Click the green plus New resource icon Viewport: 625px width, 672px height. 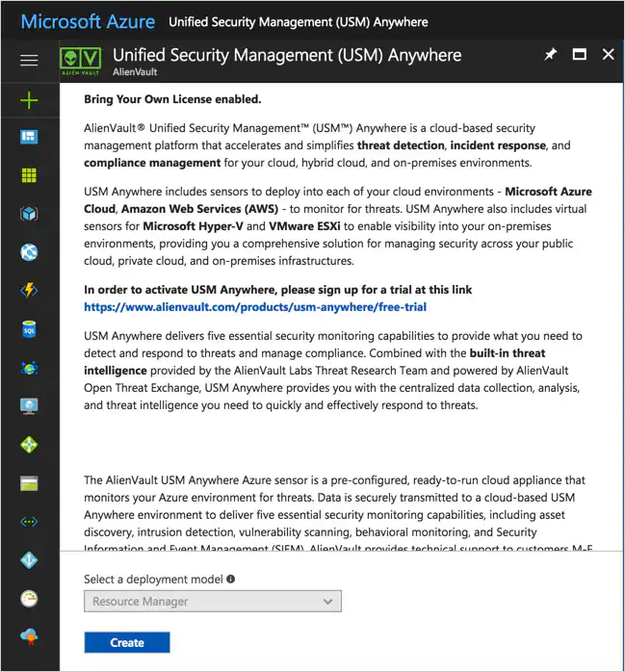(29, 100)
